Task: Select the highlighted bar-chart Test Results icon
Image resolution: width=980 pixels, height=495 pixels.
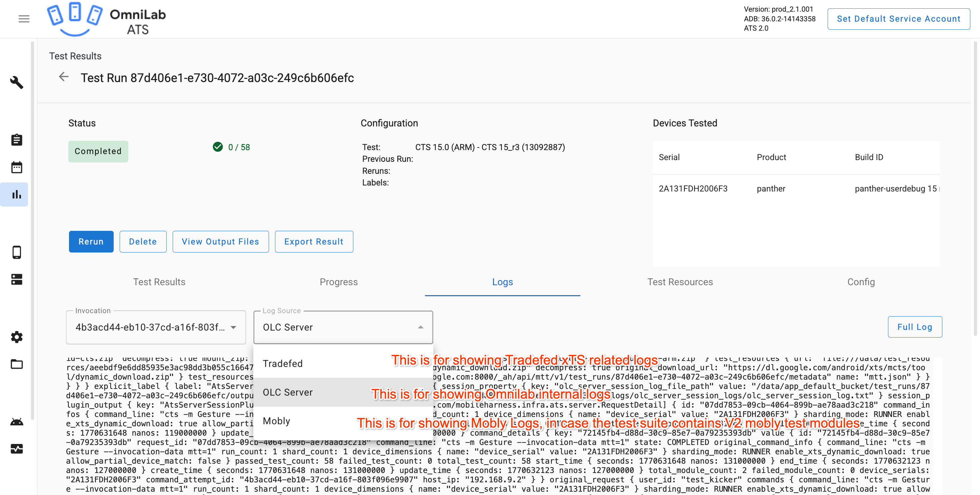Action: click(16, 194)
